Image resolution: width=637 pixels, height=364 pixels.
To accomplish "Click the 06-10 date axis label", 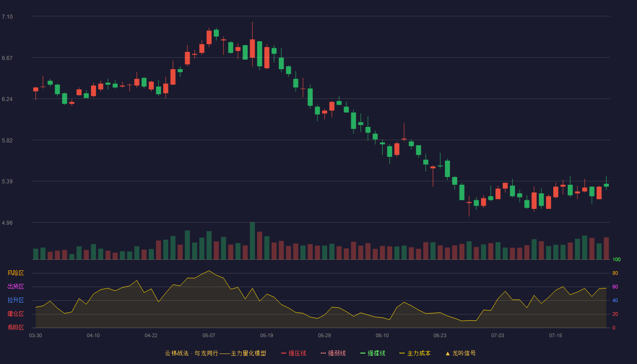I will point(382,335).
